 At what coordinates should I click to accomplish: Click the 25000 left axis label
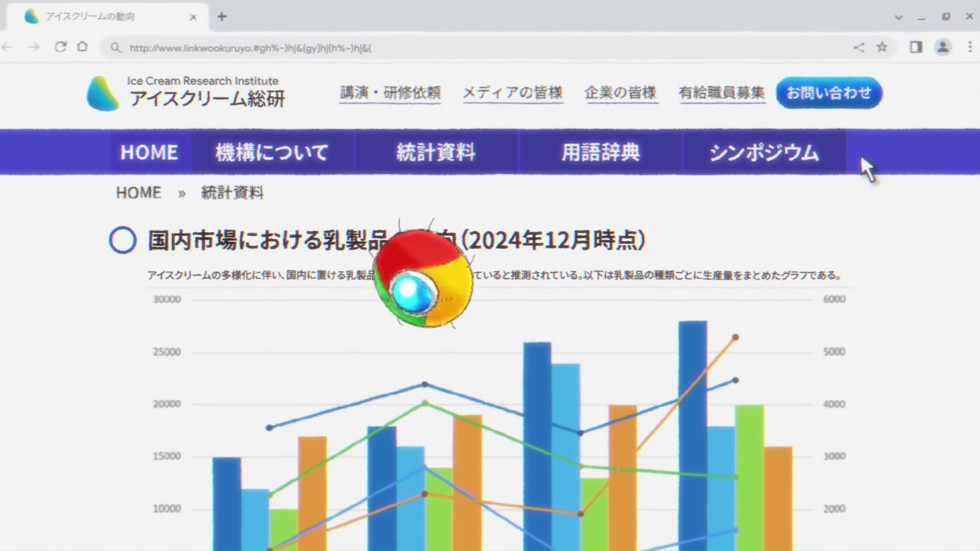(x=167, y=352)
